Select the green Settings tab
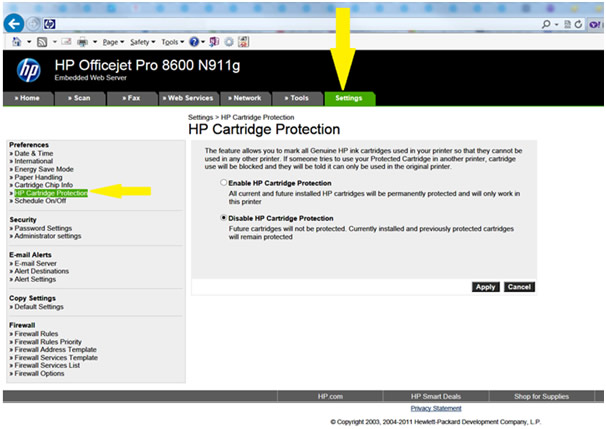This screenshot has height=429, width=606. (x=349, y=98)
